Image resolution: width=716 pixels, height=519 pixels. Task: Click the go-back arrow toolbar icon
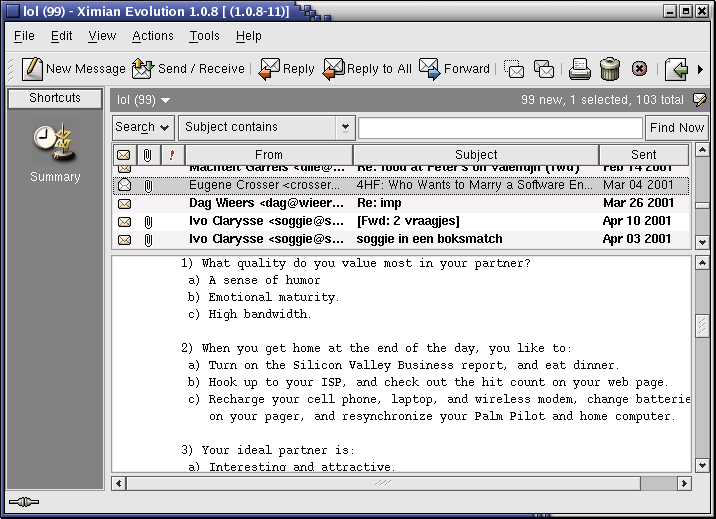coord(677,69)
